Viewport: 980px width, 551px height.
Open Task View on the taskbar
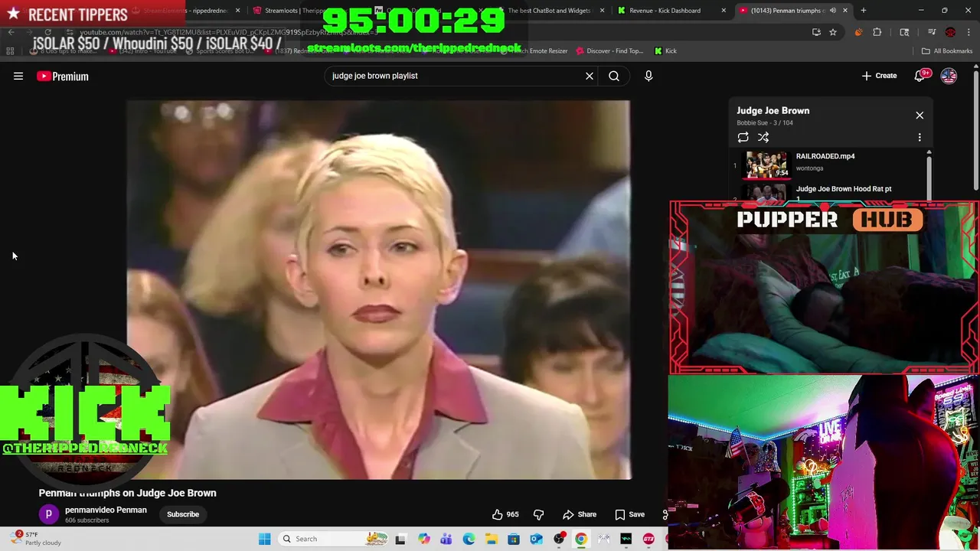(x=400, y=539)
